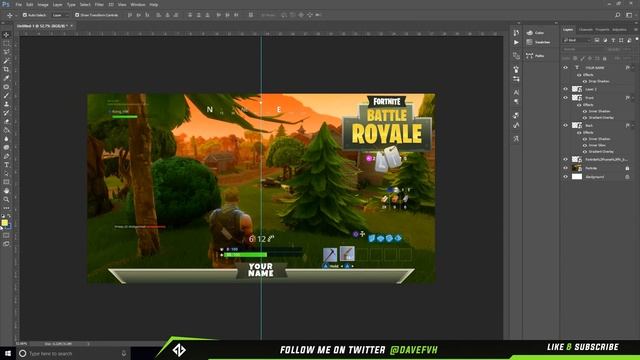
Task: Select the Paint Bucket tool
Action: click(x=6, y=130)
